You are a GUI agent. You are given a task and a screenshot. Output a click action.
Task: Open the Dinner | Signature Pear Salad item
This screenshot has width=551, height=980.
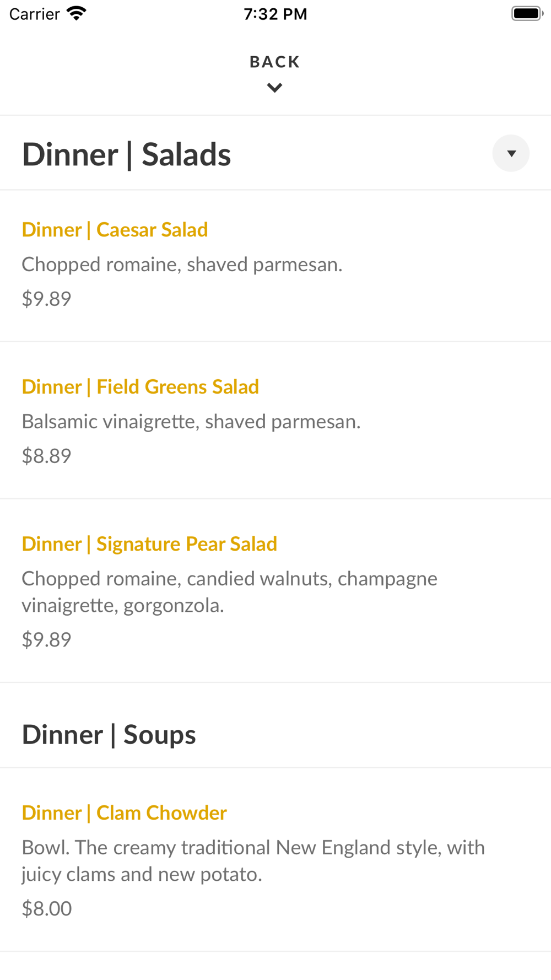pos(149,544)
